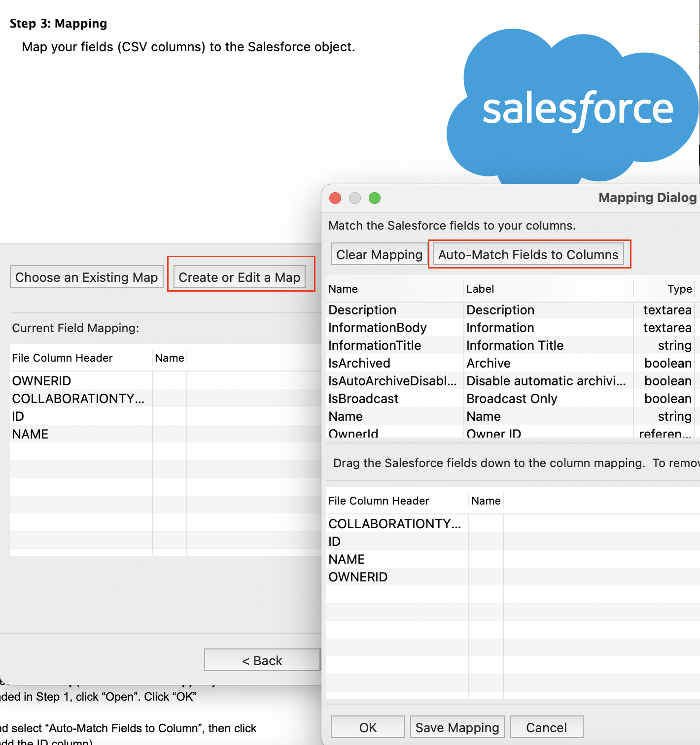The height and width of the screenshot is (745, 700).
Task: Sort Salesforce fields by Name column header
Action: click(395, 289)
